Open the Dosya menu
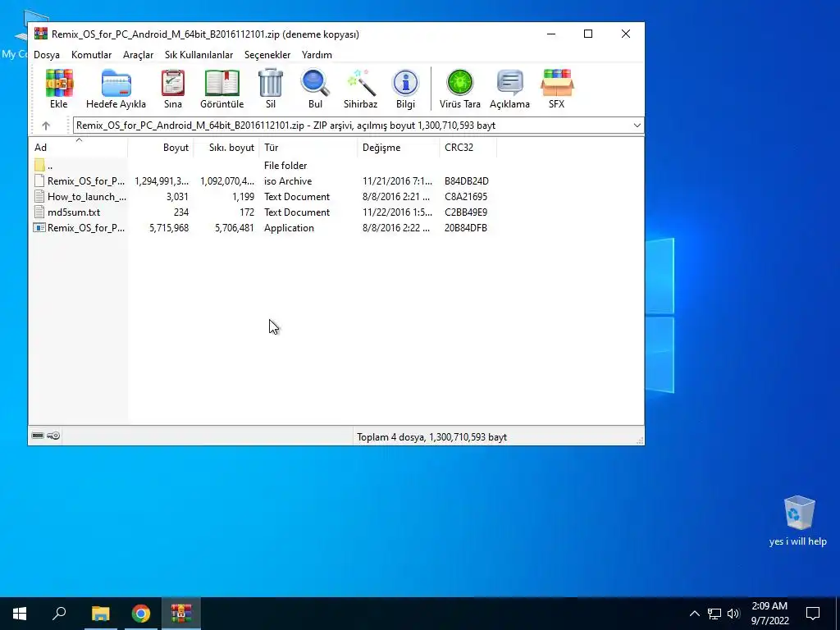840x630 pixels. click(47, 55)
